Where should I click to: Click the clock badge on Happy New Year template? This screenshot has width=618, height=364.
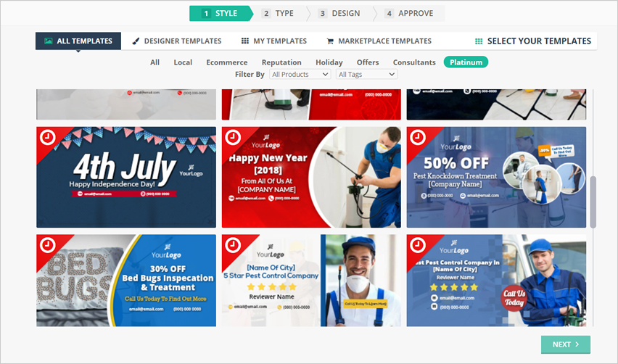pos(233,138)
